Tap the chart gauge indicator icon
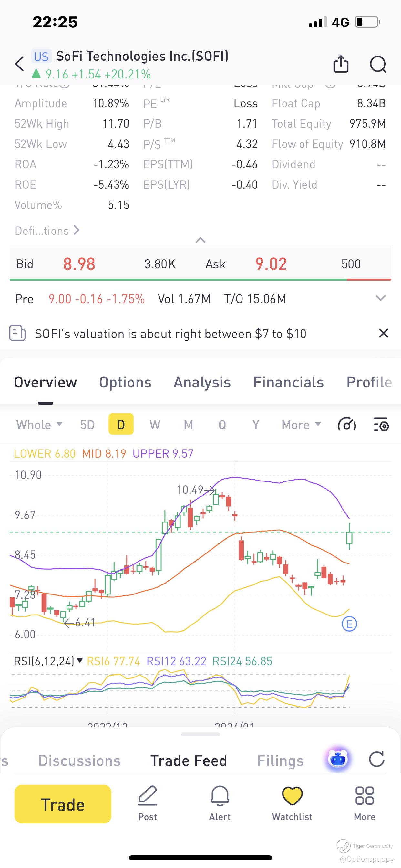Viewport: 401px width, 868px height. pyautogui.click(x=347, y=424)
